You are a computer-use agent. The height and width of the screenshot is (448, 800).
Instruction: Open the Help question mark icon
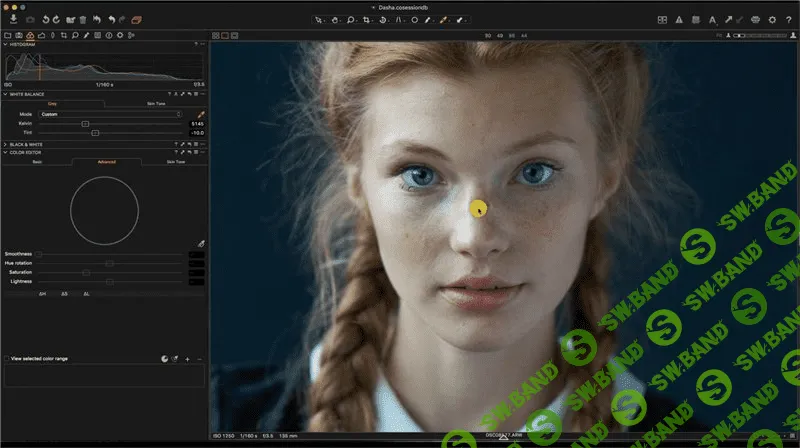coord(789,20)
